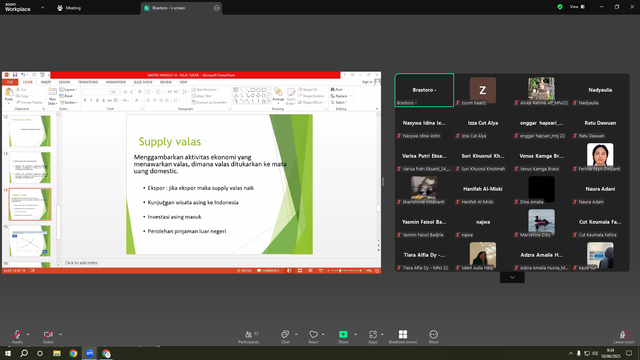Expand the React options arrow
The width and height of the screenshot is (640, 360).
[323, 334]
